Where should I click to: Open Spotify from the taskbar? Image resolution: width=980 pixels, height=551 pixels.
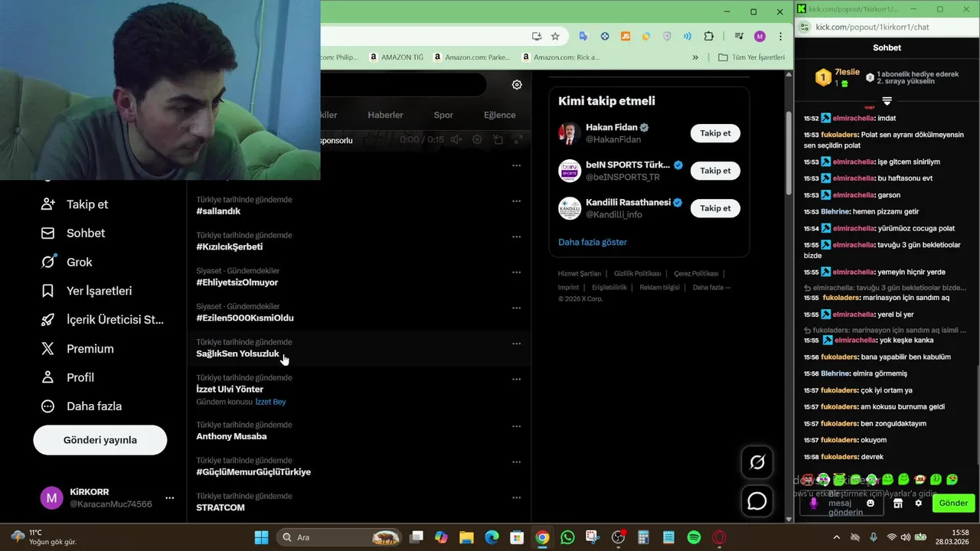point(694,537)
